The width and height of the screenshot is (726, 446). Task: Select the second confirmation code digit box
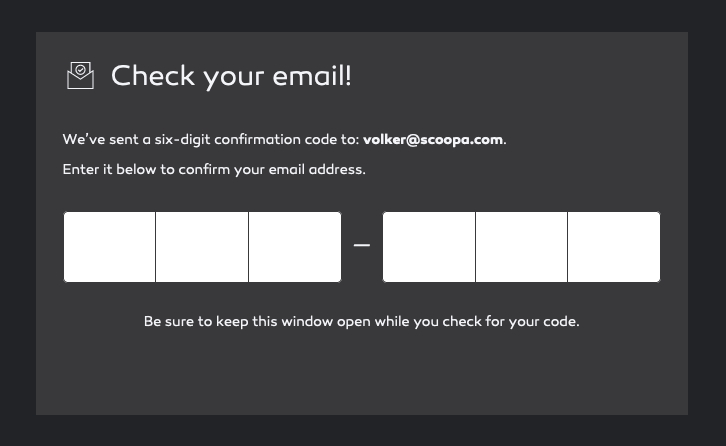pyautogui.click(x=202, y=247)
